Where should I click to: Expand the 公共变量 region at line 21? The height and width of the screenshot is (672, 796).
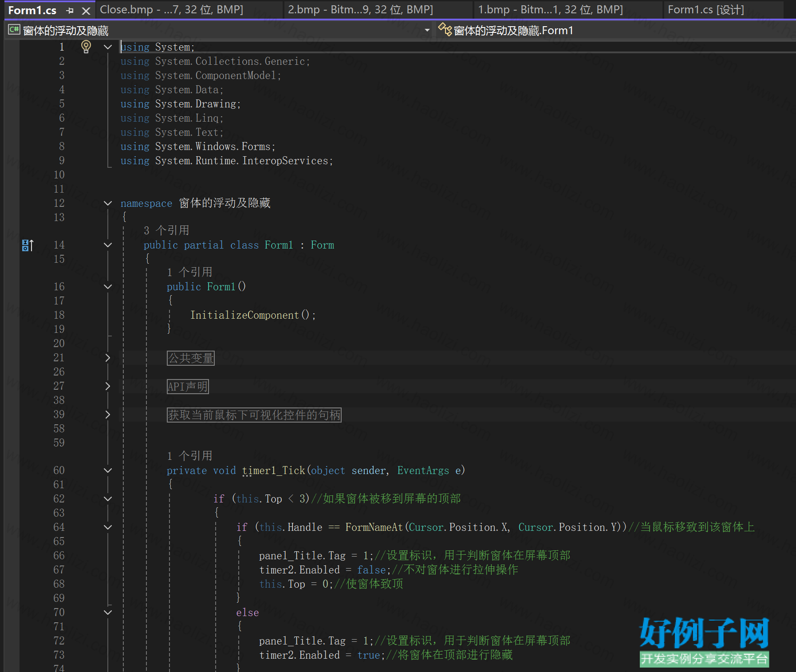pos(108,358)
